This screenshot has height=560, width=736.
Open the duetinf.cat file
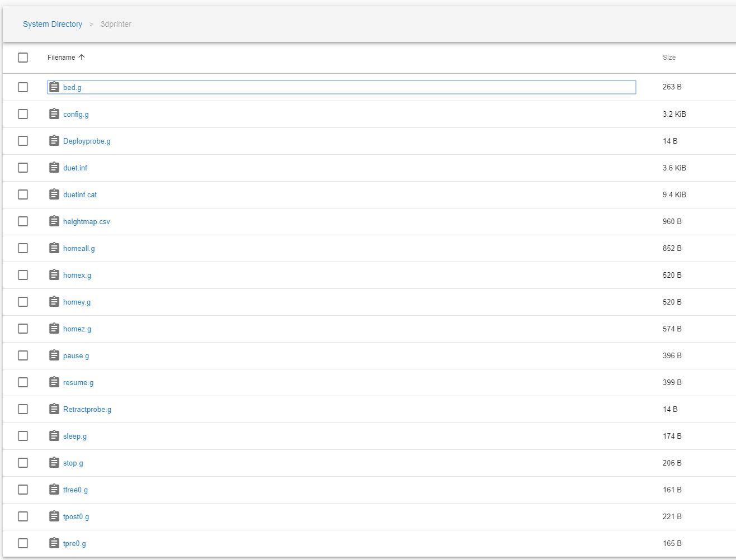[x=80, y=194]
